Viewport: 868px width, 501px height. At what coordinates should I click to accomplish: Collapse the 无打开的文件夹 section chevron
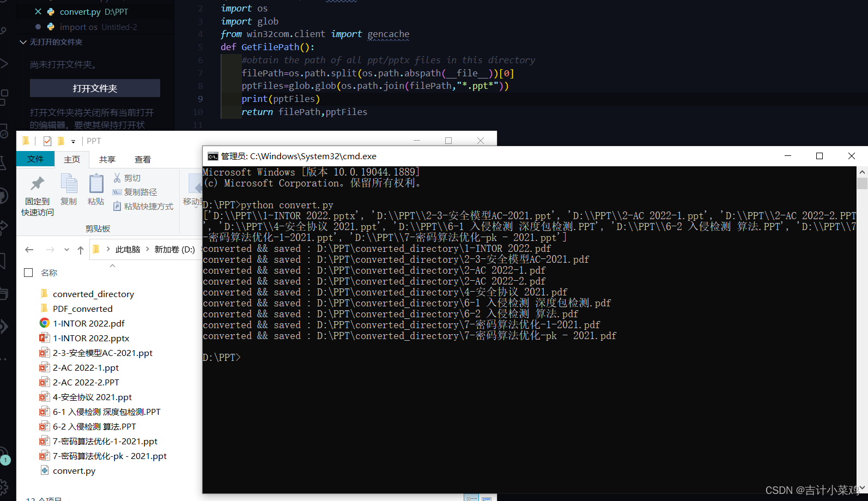pos(23,42)
